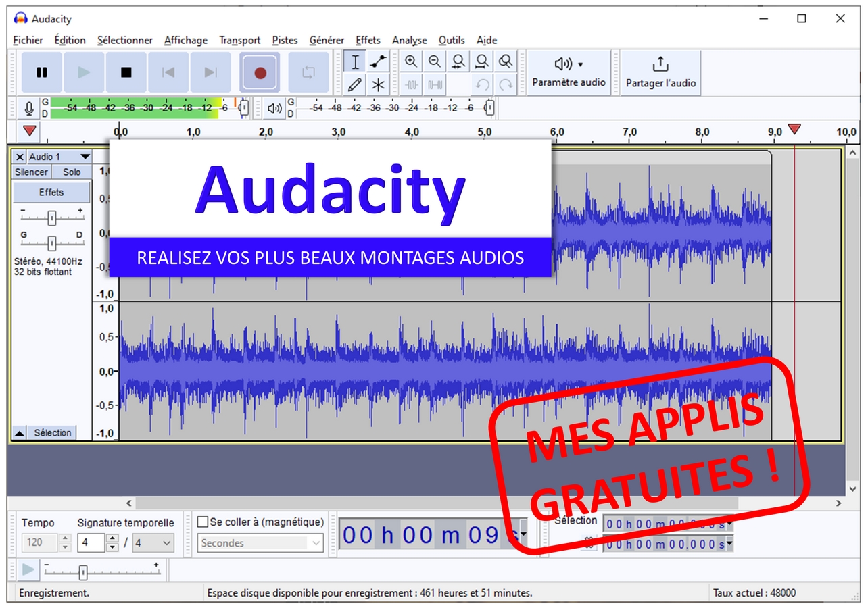The width and height of the screenshot is (868, 608).
Task: Enable Se coller à (magnétique) checkbox
Action: click(203, 522)
